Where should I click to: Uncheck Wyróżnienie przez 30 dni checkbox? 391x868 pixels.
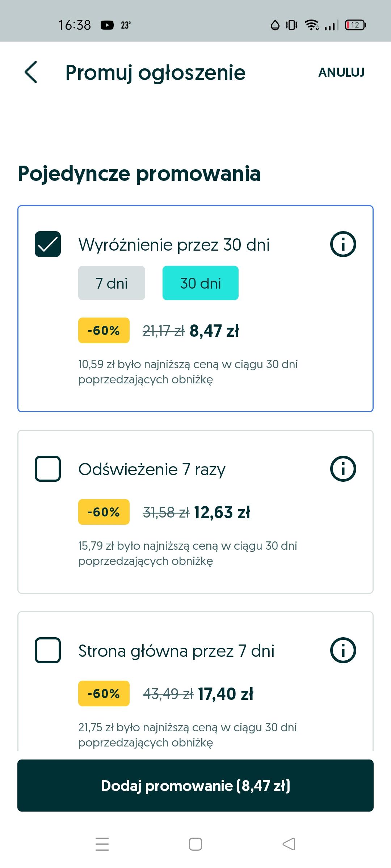(x=48, y=244)
